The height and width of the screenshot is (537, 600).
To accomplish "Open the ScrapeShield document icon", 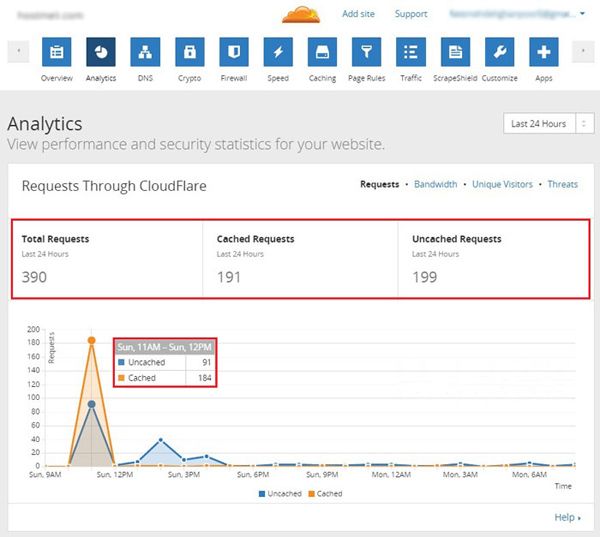I will (455, 52).
